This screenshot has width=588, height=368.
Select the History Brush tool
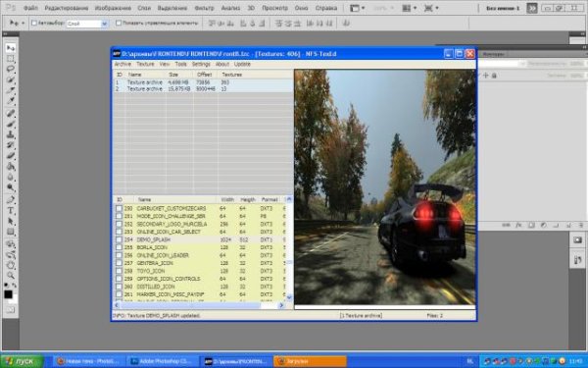tap(10, 145)
